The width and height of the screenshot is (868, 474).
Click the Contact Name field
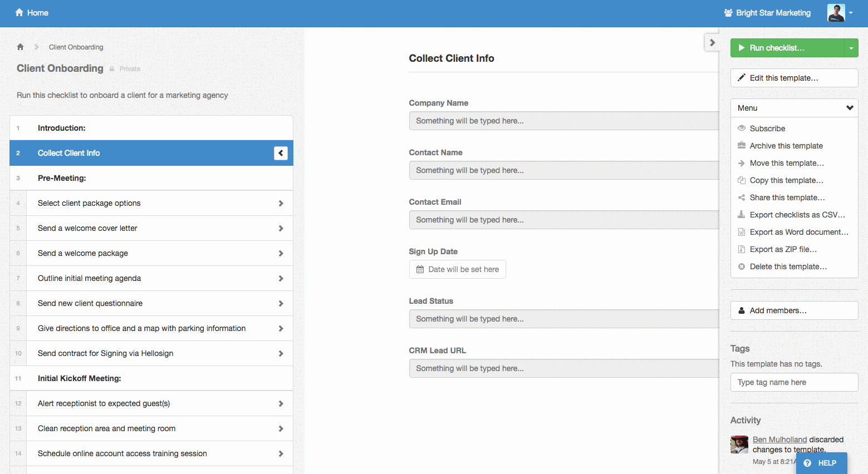pyautogui.click(x=564, y=170)
